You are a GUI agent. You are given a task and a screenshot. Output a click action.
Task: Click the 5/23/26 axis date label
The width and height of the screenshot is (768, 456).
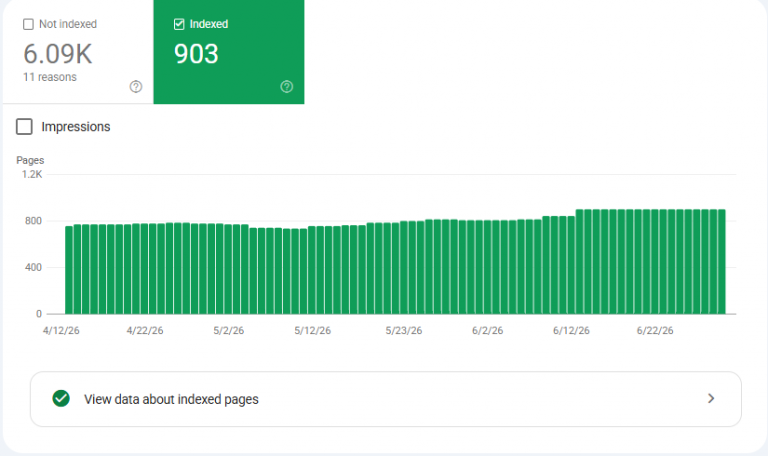[404, 331]
